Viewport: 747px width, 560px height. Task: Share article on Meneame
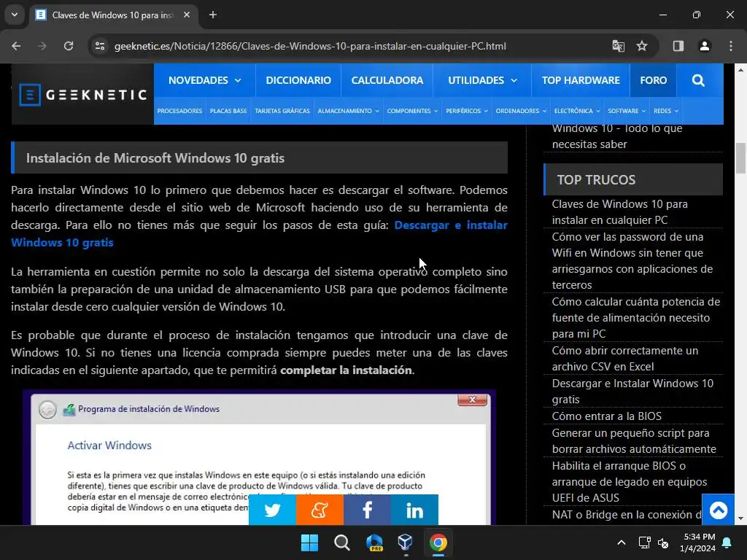[x=320, y=510]
